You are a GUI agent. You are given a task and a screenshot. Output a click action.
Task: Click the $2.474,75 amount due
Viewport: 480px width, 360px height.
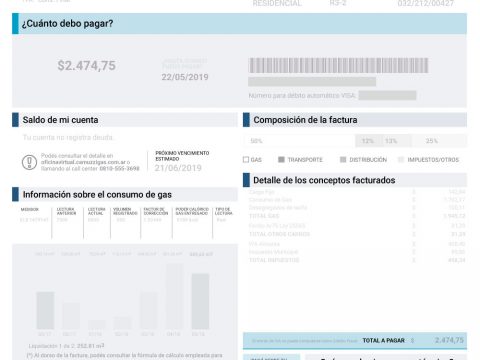coord(87,66)
